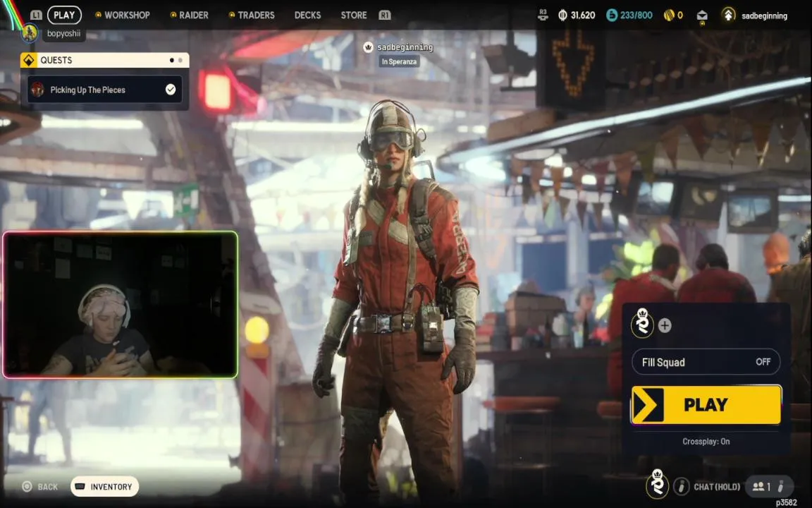This screenshot has width=812, height=508.
Task: Click the raider character in red jumpsuit
Action: coord(395,301)
